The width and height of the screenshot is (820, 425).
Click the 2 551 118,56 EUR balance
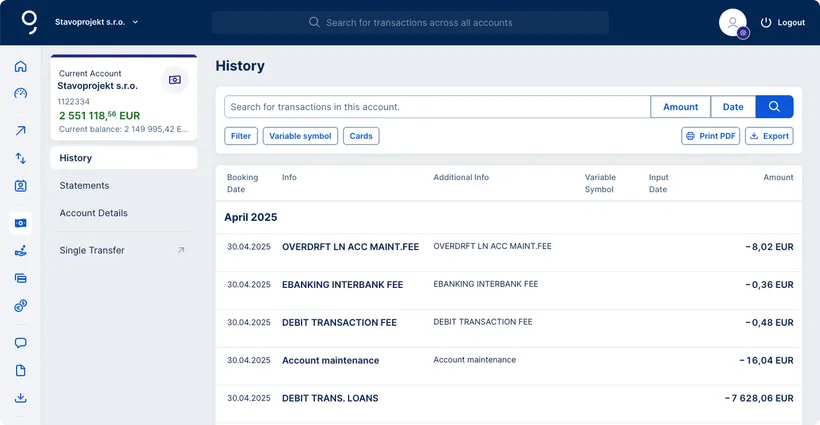(x=99, y=115)
